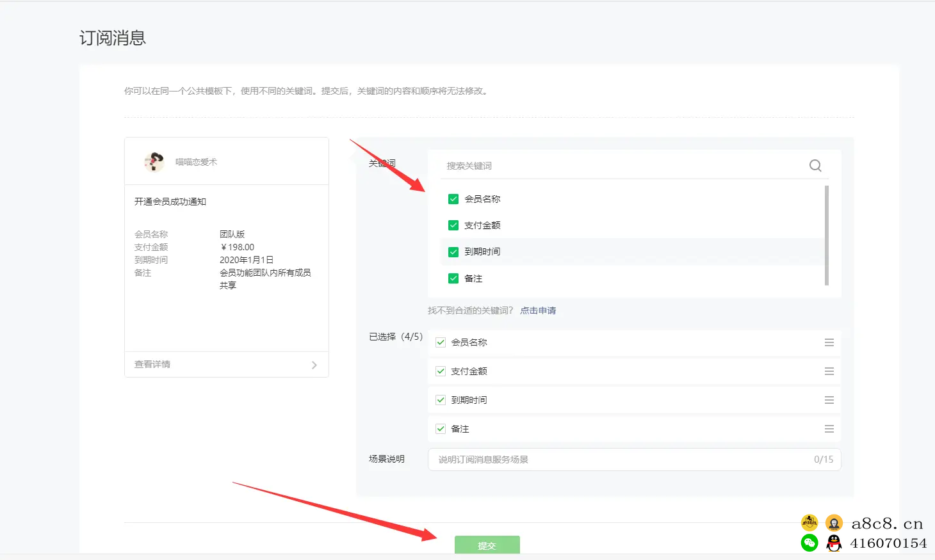Open 查看详情 chevron arrow
935x560 pixels.
click(x=314, y=365)
